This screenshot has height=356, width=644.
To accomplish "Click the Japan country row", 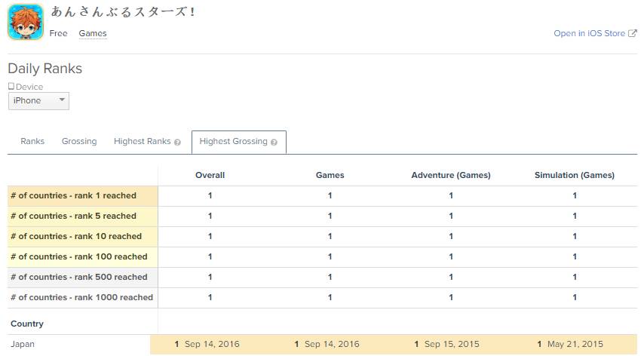I will (x=23, y=344).
